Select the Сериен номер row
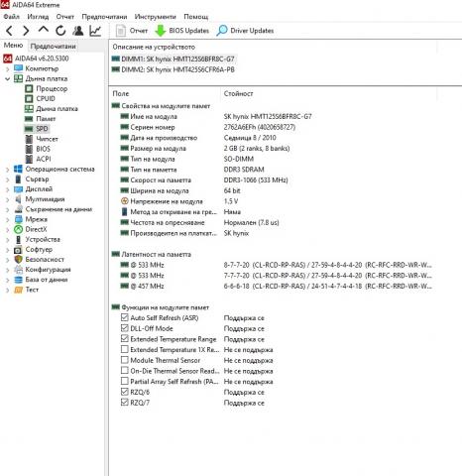This screenshot has height=476, width=462. click(x=208, y=127)
